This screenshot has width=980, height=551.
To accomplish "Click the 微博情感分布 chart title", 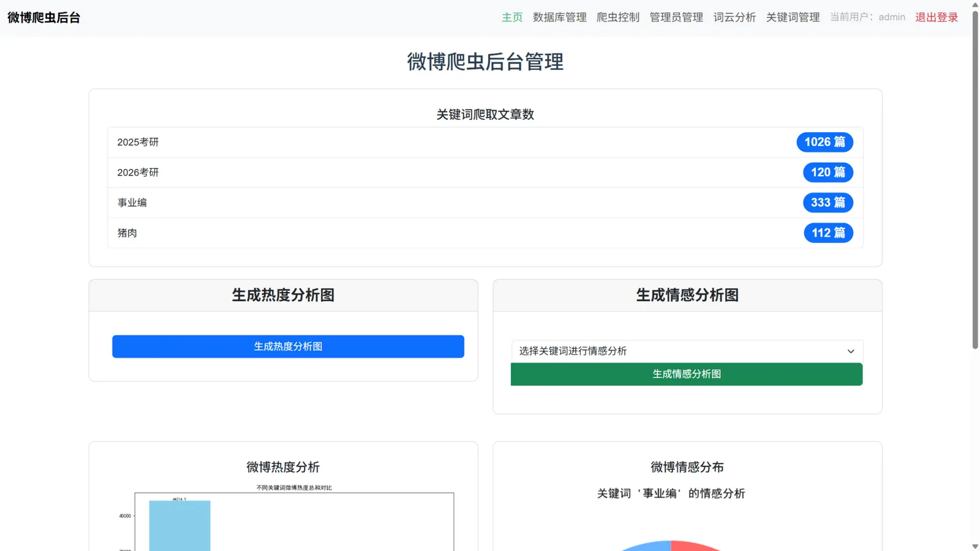I will [687, 467].
